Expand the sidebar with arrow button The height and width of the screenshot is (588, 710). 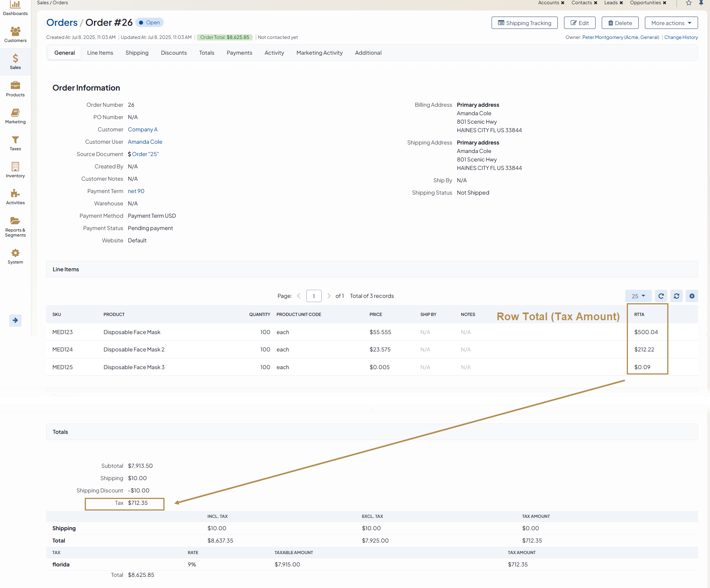15,320
